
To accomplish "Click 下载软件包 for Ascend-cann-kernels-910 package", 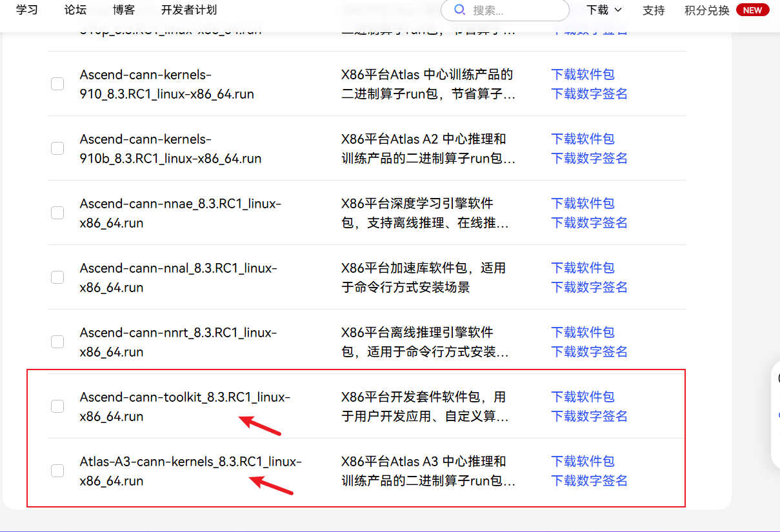I will click(x=583, y=74).
